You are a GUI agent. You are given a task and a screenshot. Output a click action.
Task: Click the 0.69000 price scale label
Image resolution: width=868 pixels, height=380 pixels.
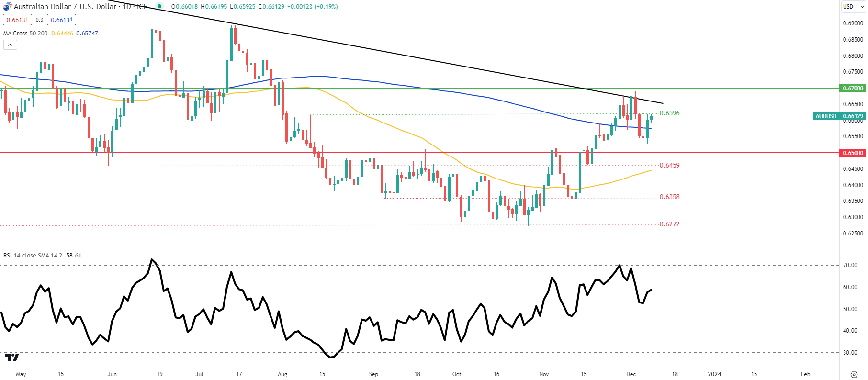853,23
